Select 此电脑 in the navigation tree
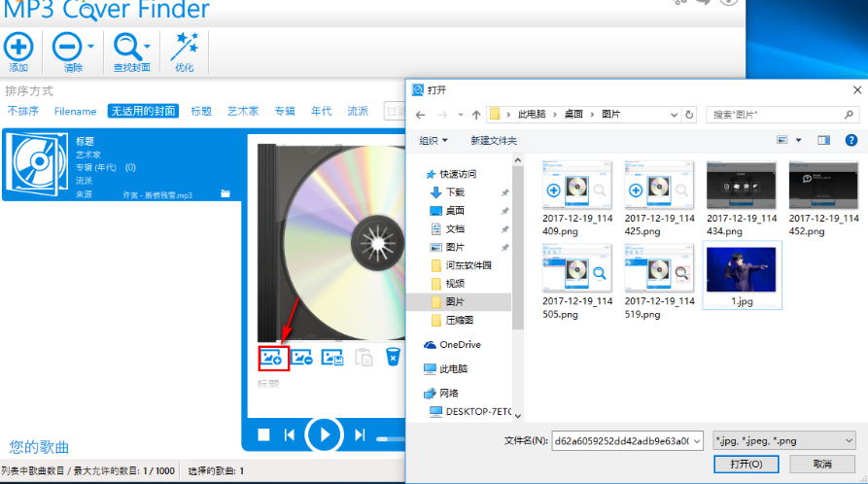 (x=453, y=368)
